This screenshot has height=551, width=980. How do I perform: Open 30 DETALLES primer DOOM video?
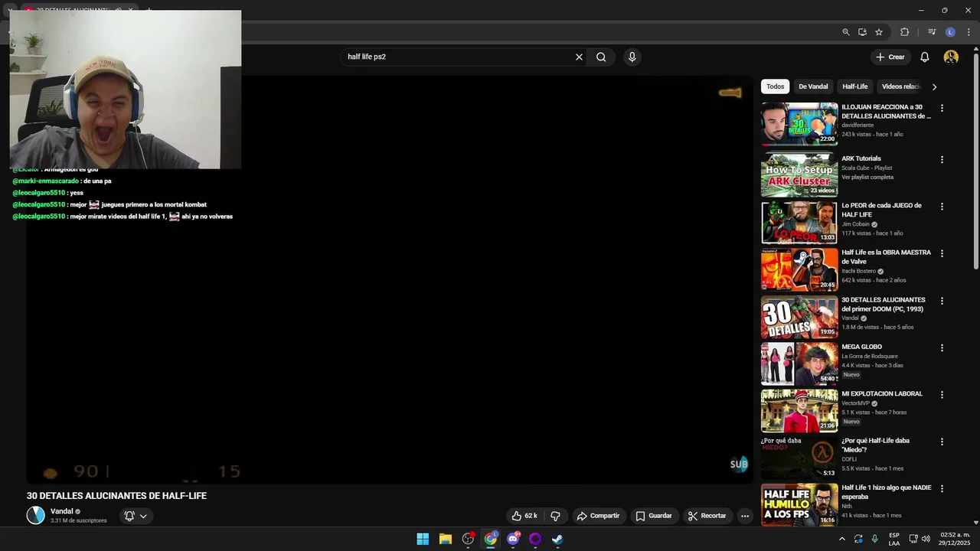pyautogui.click(x=884, y=304)
